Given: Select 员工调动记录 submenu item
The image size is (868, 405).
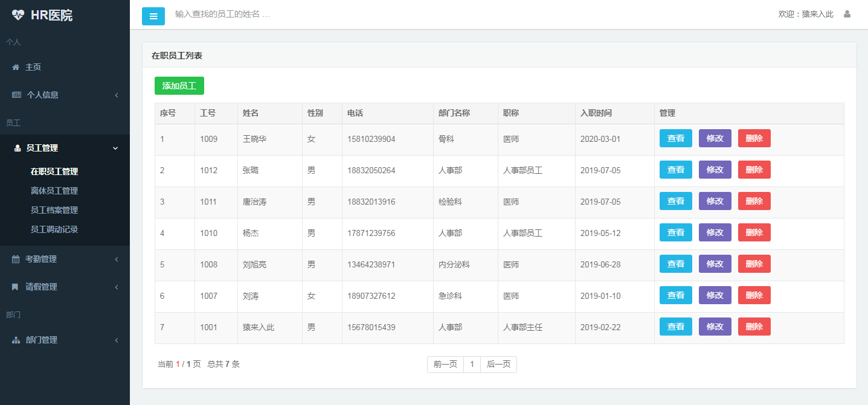Looking at the screenshot, I should point(54,229).
